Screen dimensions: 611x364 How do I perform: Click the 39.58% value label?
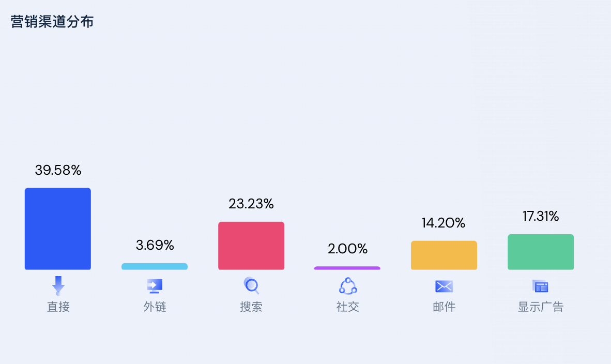[x=58, y=170]
